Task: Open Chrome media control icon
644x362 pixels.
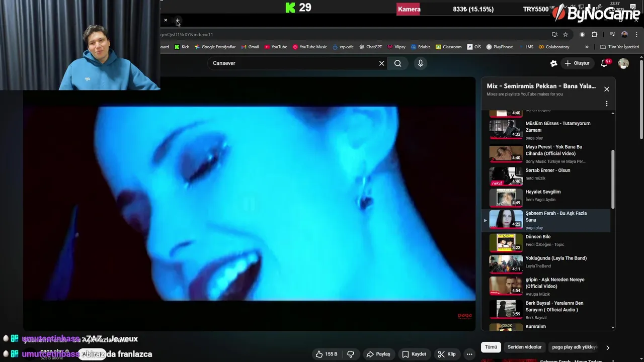Action: (612, 35)
